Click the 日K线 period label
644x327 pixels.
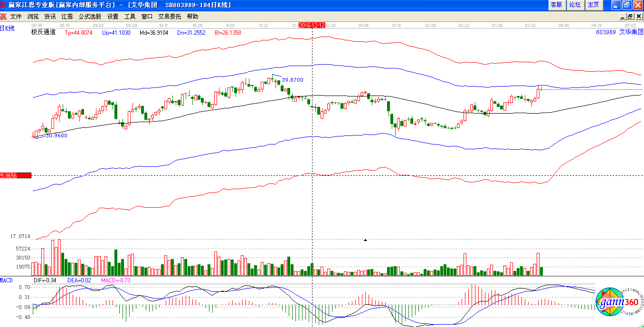pos(7,29)
